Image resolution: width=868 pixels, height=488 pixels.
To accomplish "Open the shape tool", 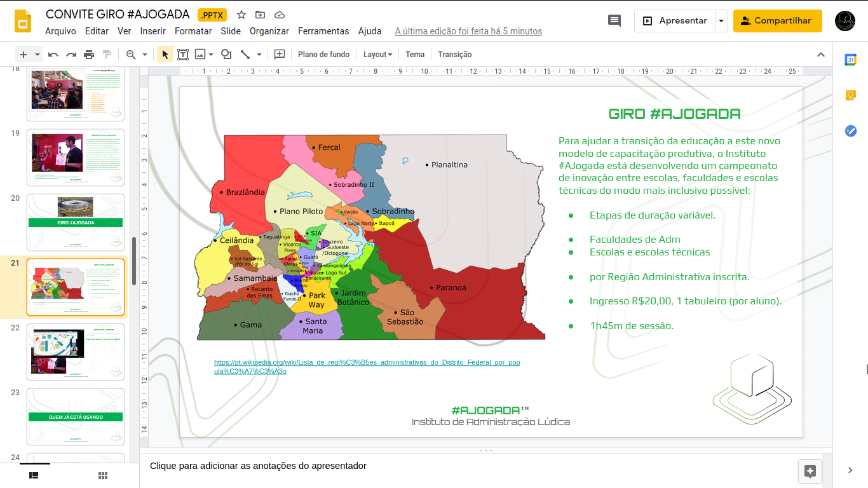I will [226, 55].
